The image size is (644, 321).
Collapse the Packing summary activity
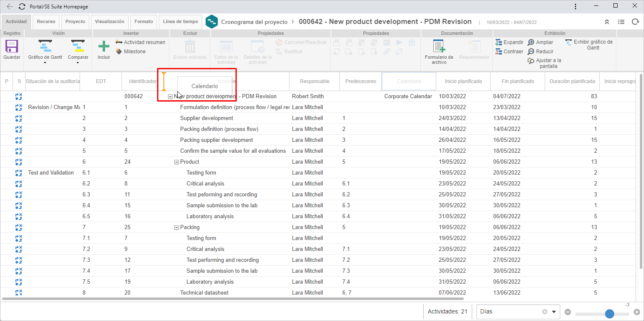176,227
